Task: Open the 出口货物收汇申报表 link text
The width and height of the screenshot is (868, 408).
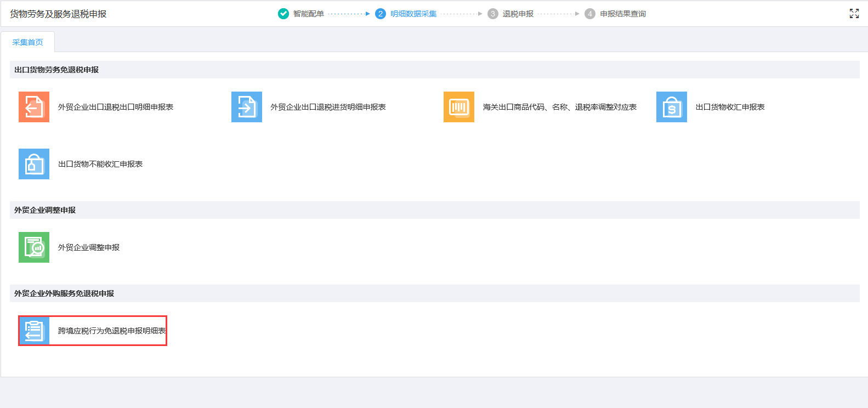Action: coord(730,107)
